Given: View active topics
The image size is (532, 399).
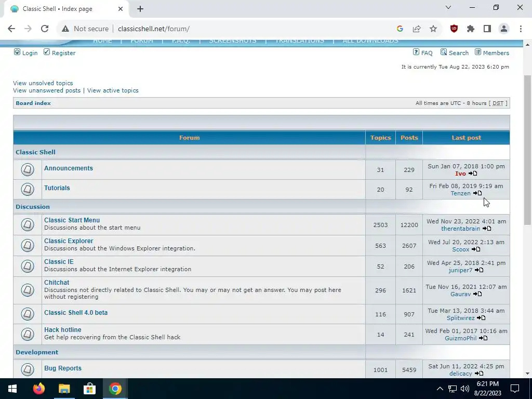Looking at the screenshot, I should (113, 90).
